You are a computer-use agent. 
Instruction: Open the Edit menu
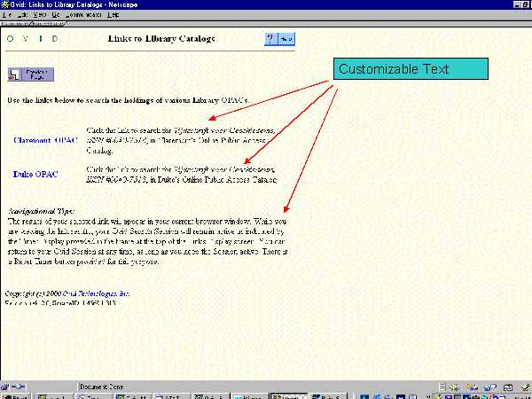coord(22,15)
